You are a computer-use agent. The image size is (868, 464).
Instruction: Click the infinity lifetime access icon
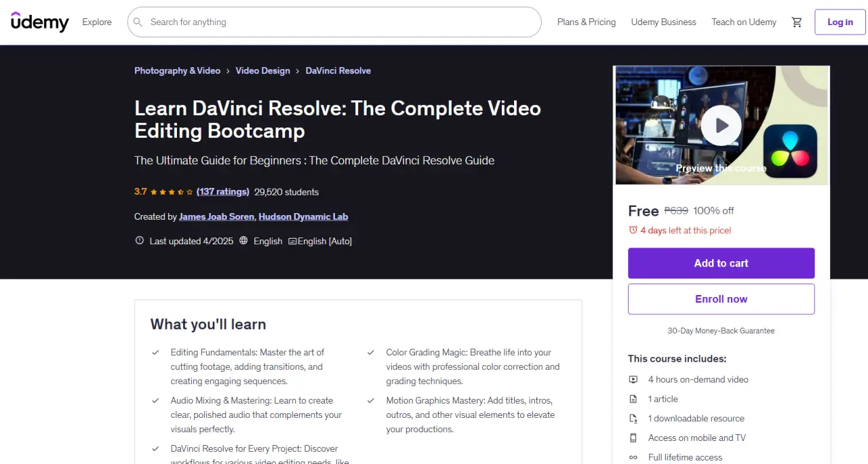click(x=633, y=457)
